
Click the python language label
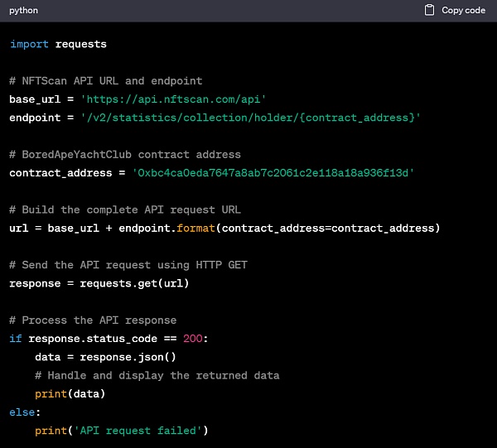click(24, 11)
